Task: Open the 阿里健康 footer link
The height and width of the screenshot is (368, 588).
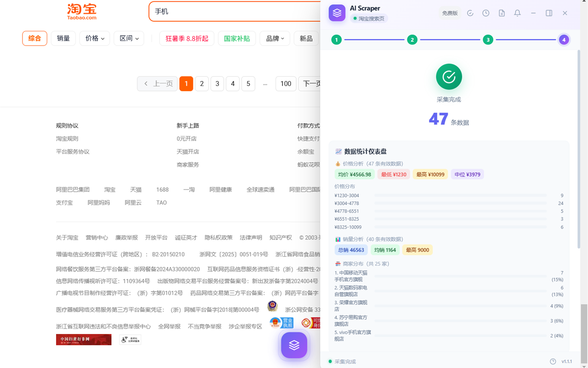Action: pyautogui.click(x=220, y=190)
